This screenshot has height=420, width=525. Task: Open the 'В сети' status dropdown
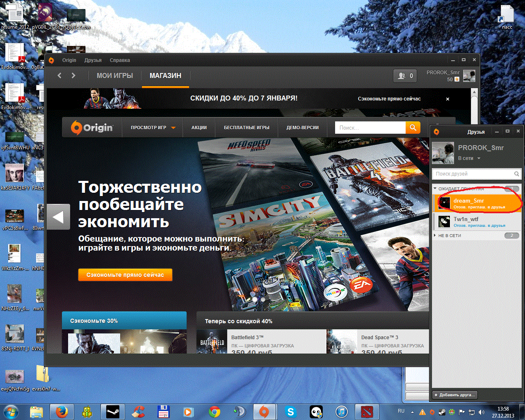coord(469,158)
